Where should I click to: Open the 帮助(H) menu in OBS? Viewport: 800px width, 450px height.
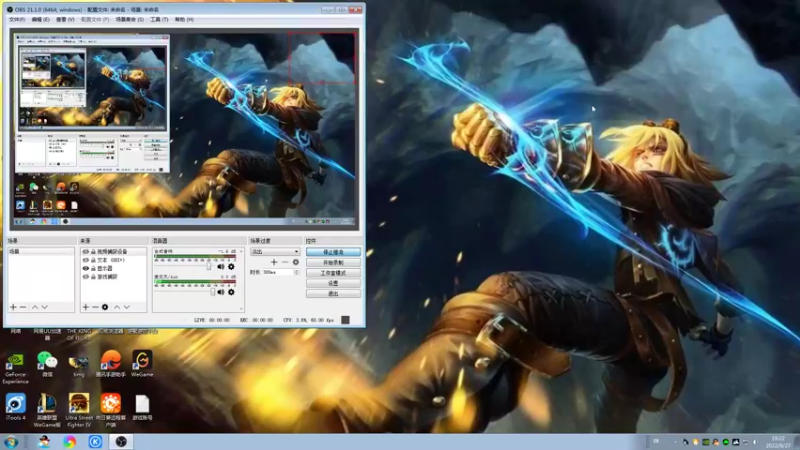184,19
